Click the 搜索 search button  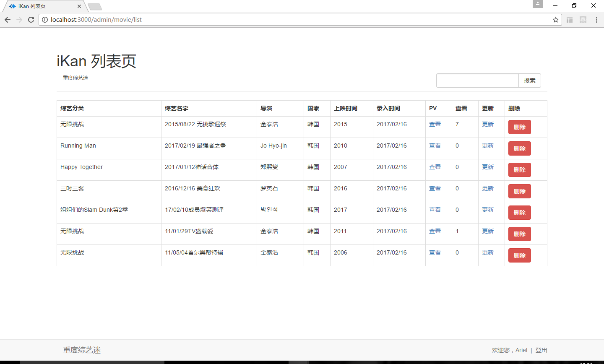pyautogui.click(x=530, y=81)
